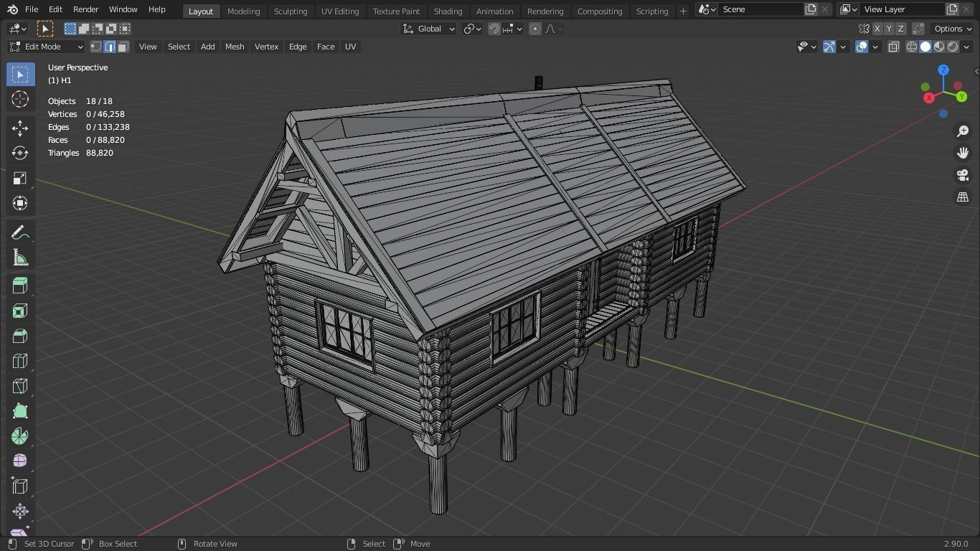Select the Smooth vertices tool

click(20, 461)
